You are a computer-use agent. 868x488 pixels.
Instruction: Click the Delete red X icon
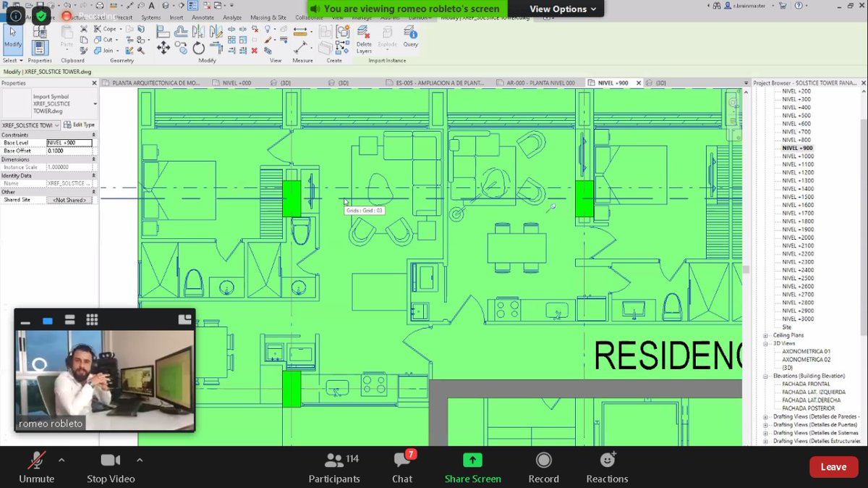[x=254, y=51]
